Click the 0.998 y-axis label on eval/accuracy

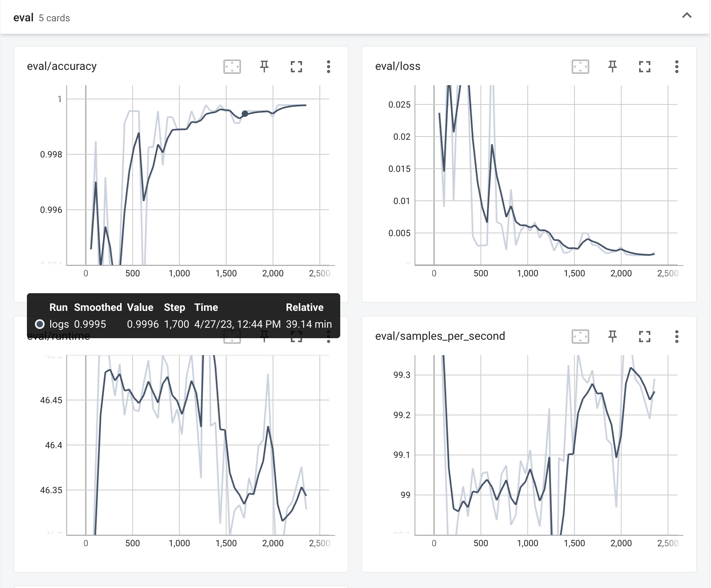51,155
